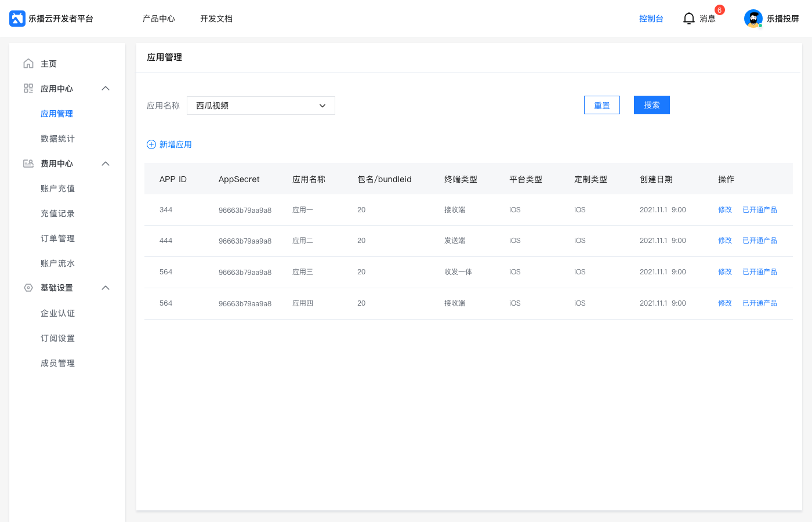Screen dimensions: 812x522
Task: Click the 应用中心 grid icon
Action: point(28,89)
